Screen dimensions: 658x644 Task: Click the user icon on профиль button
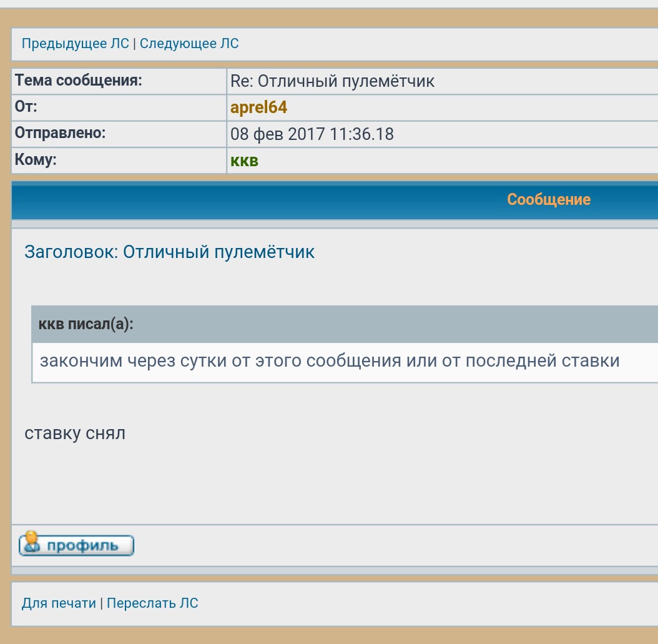point(30,544)
